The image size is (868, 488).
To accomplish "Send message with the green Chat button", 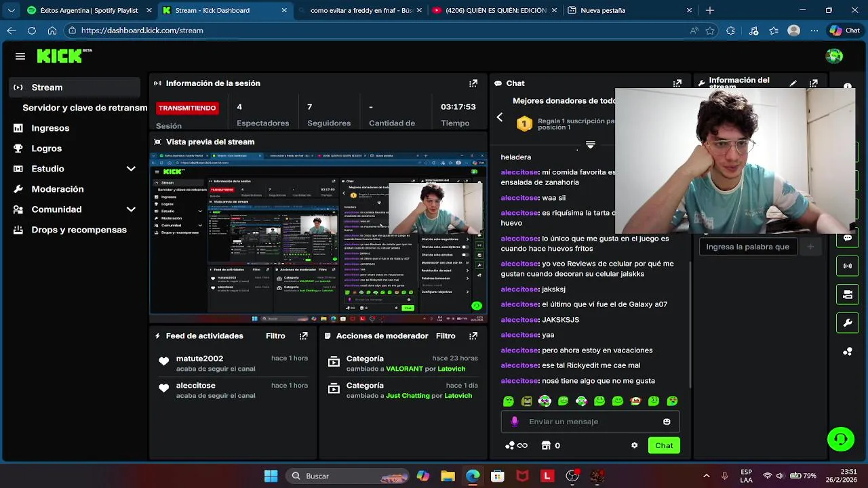I will pyautogui.click(x=664, y=445).
